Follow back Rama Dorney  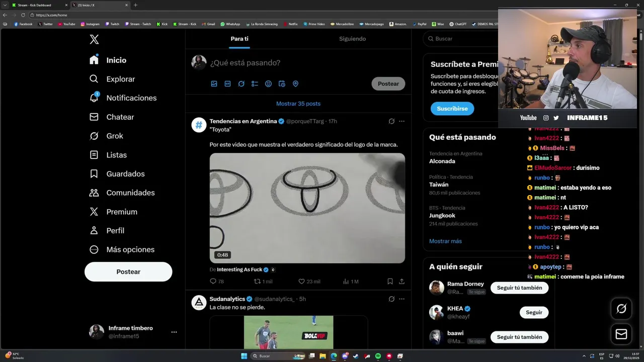tap(519, 288)
